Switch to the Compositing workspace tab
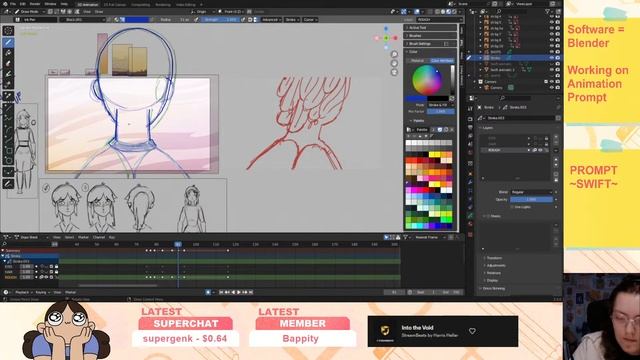The width and height of the screenshot is (640, 360). [x=140, y=4]
